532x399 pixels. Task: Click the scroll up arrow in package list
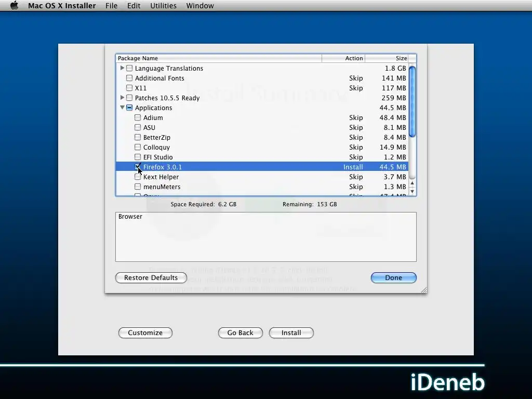click(x=412, y=183)
